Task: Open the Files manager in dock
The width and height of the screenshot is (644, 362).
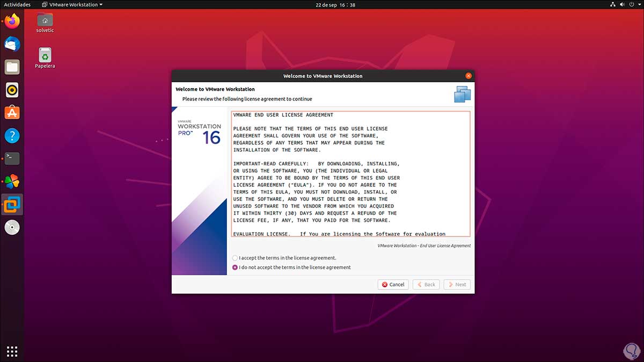Action: point(12,67)
